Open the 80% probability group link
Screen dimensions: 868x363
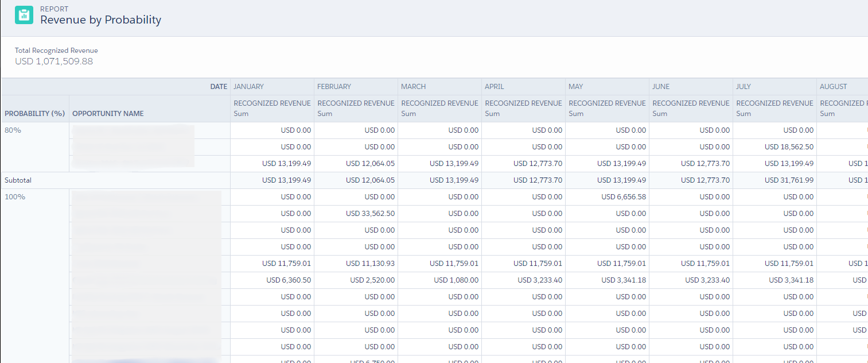pos(13,130)
